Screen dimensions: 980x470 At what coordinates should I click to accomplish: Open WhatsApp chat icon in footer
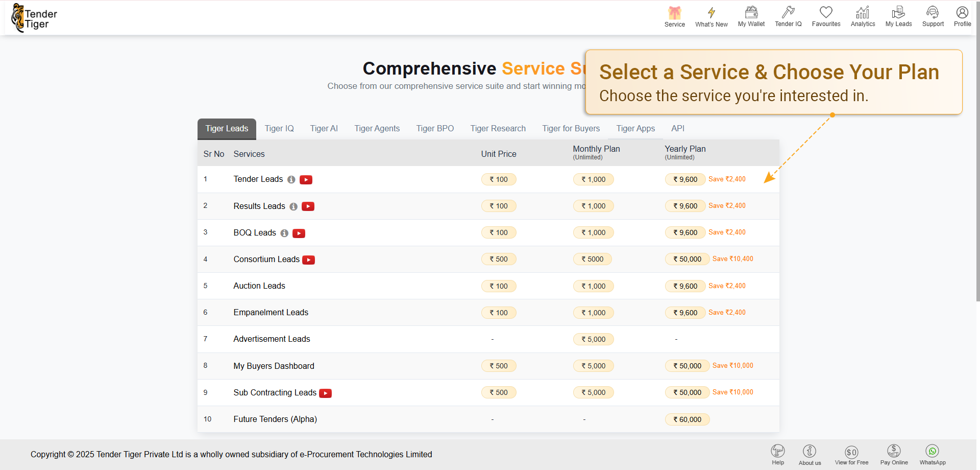(x=932, y=451)
